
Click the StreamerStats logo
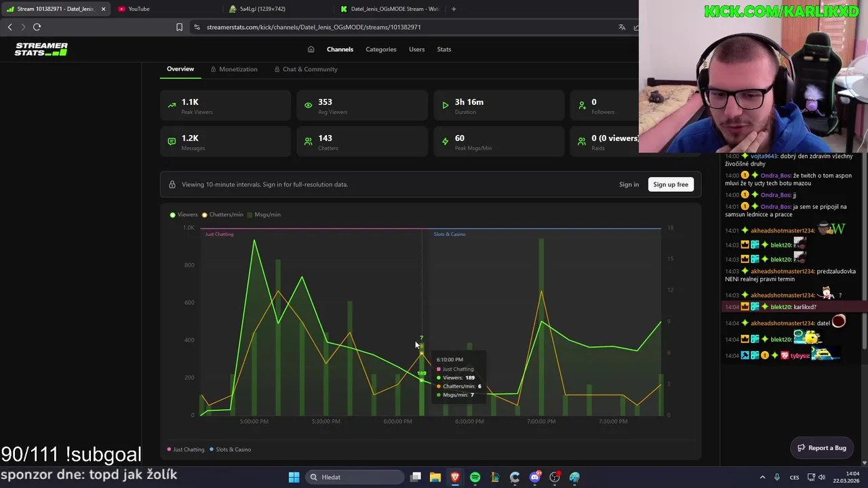pyautogui.click(x=41, y=49)
